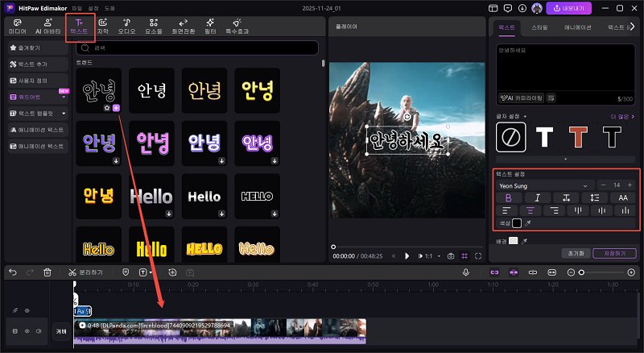
Task: Click the timeline zoom slider handle
Action: click(x=581, y=272)
